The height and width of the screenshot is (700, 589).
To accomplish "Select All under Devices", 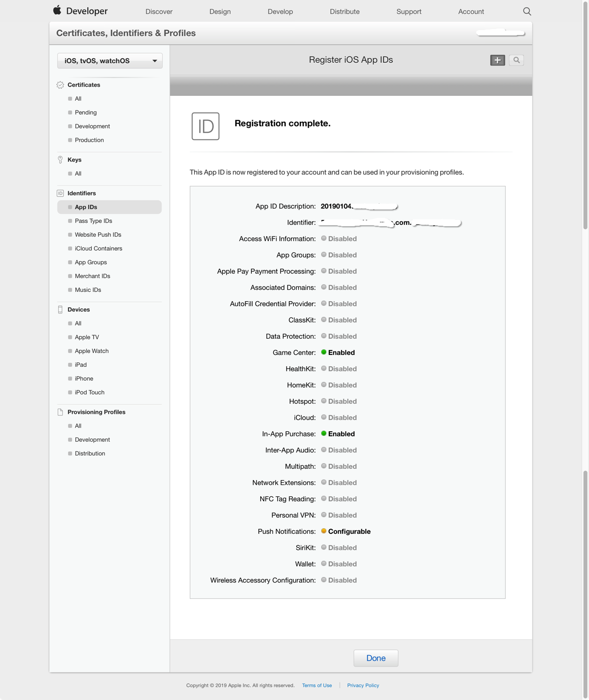I will (x=78, y=323).
